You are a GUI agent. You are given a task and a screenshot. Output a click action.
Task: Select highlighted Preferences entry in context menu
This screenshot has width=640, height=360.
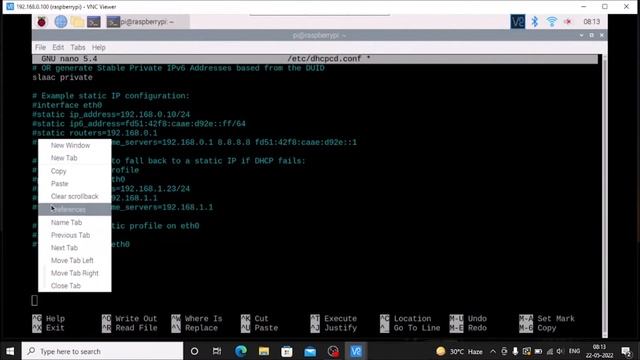click(74, 209)
